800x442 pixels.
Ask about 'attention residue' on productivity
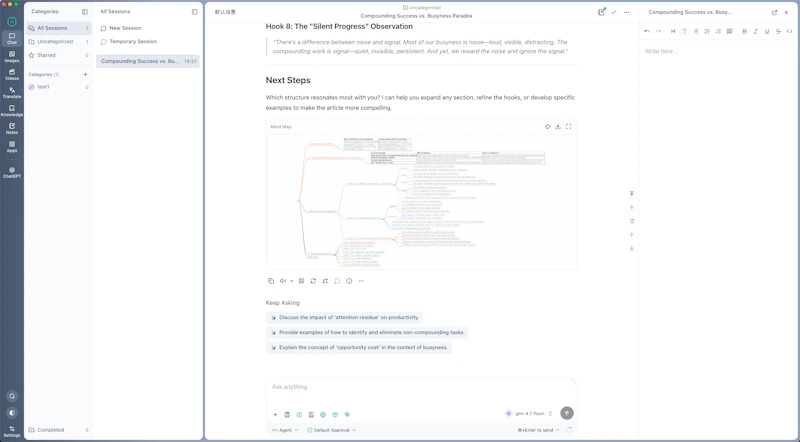tap(344, 317)
